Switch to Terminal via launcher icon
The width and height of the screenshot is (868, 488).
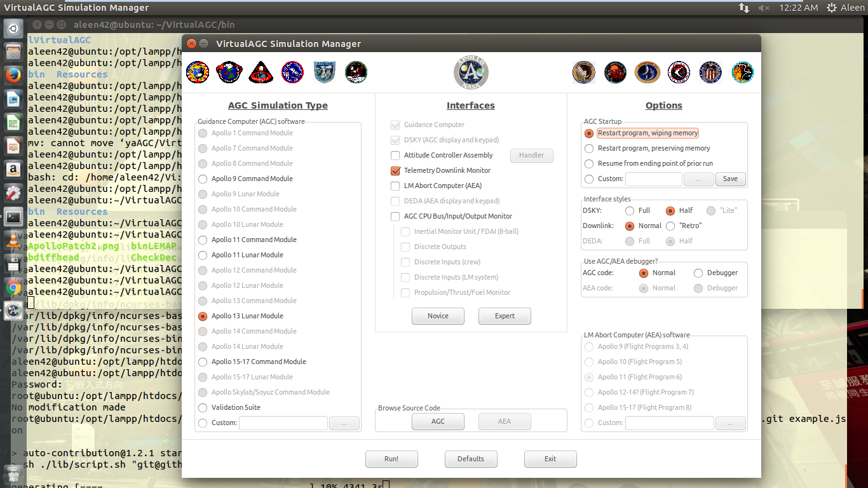[13, 217]
